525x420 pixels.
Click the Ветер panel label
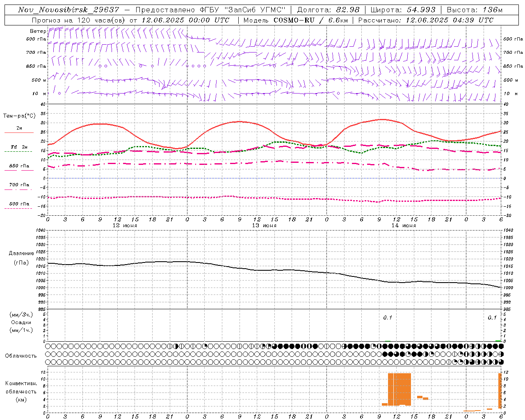pos(38,31)
